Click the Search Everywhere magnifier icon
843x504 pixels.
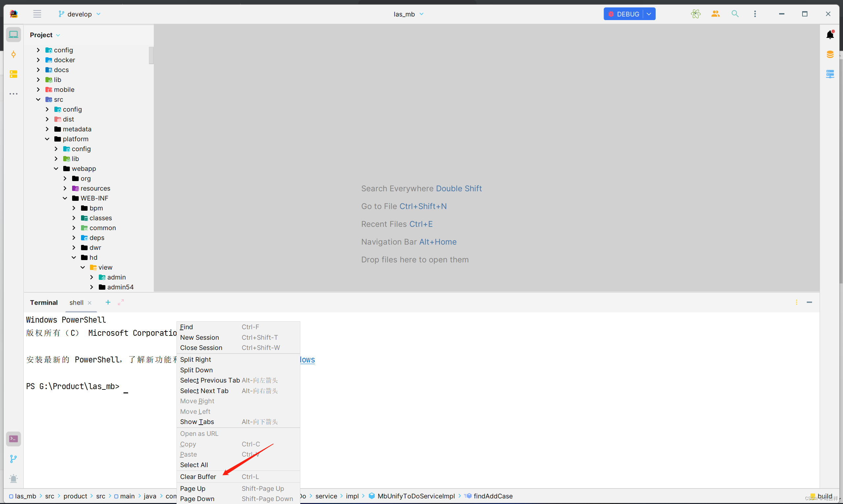[735, 14]
